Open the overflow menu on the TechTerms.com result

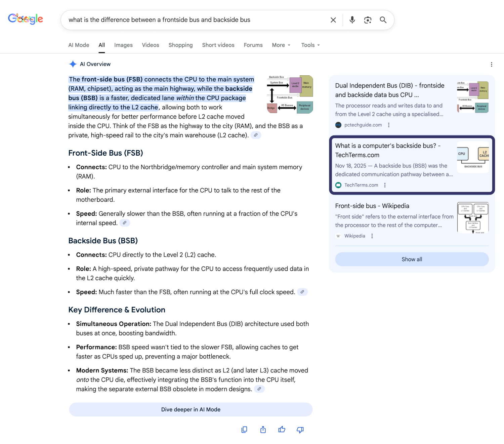pos(385,185)
